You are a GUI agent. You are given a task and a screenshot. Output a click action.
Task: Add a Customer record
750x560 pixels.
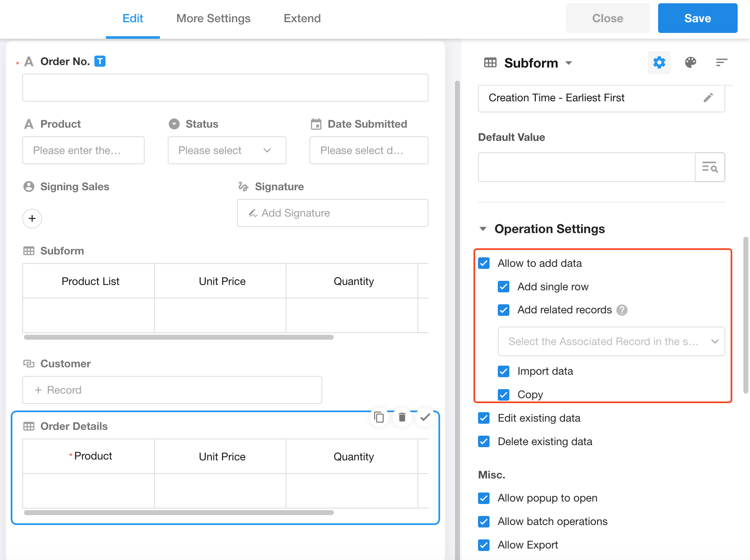[172, 390]
